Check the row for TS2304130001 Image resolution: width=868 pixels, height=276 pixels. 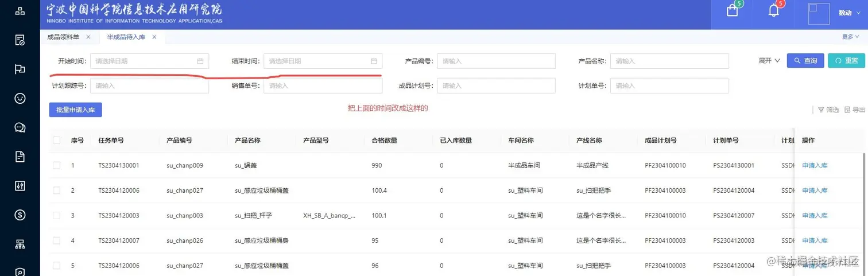pos(56,165)
